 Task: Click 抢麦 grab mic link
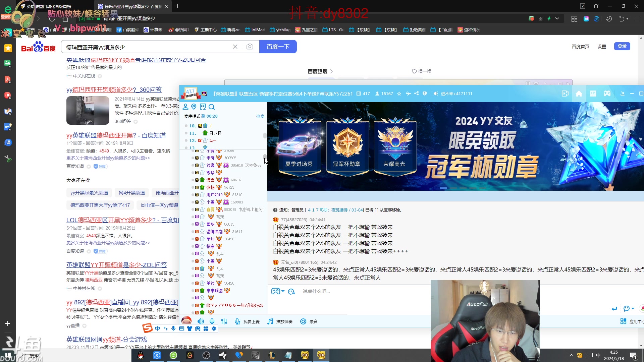click(x=260, y=116)
